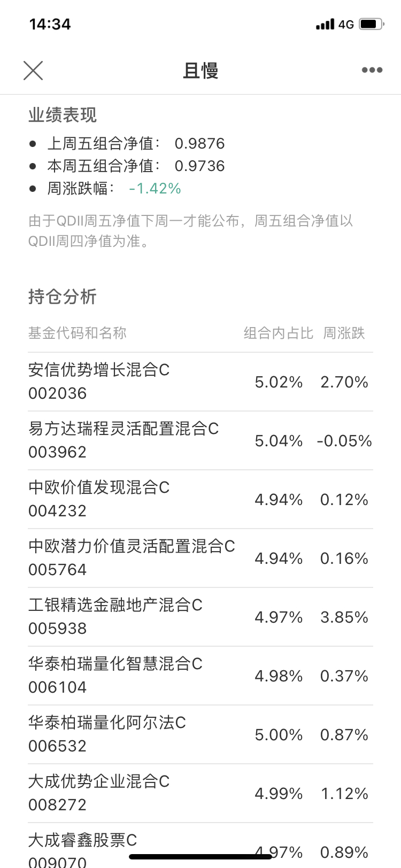
Task: Tap the home indicator bar at bottom
Action: point(200,857)
